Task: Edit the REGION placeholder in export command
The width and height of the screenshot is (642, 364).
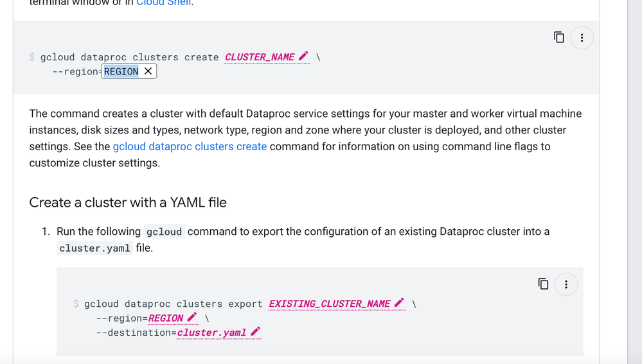Action: click(192, 317)
